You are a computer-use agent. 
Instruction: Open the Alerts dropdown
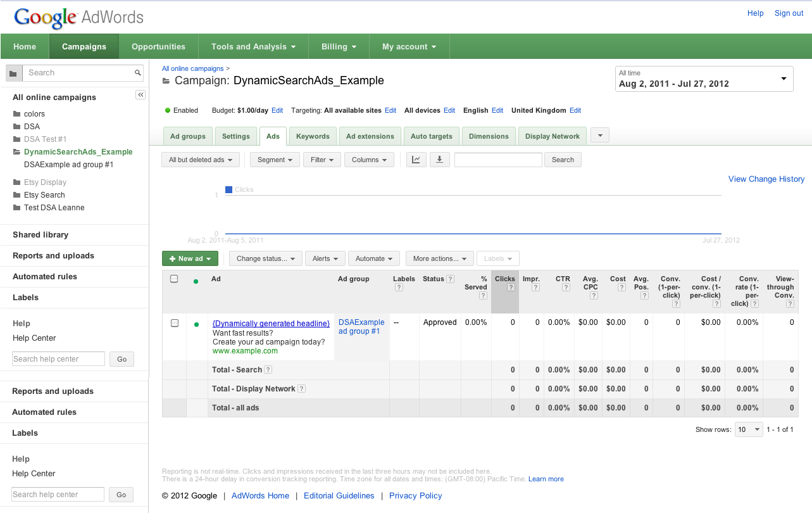pos(325,258)
